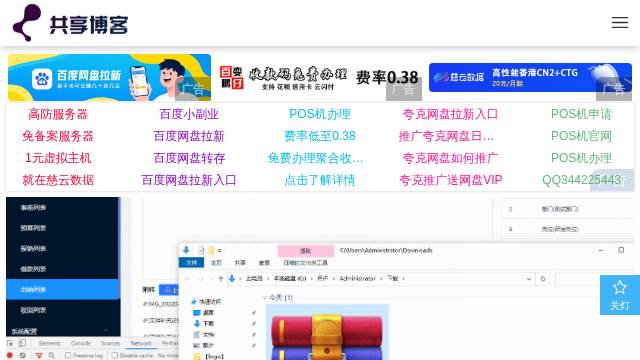The width and height of the screenshot is (640, 360).
Task: Select the WinRAR archive file thumbnail
Action: click(x=327, y=333)
